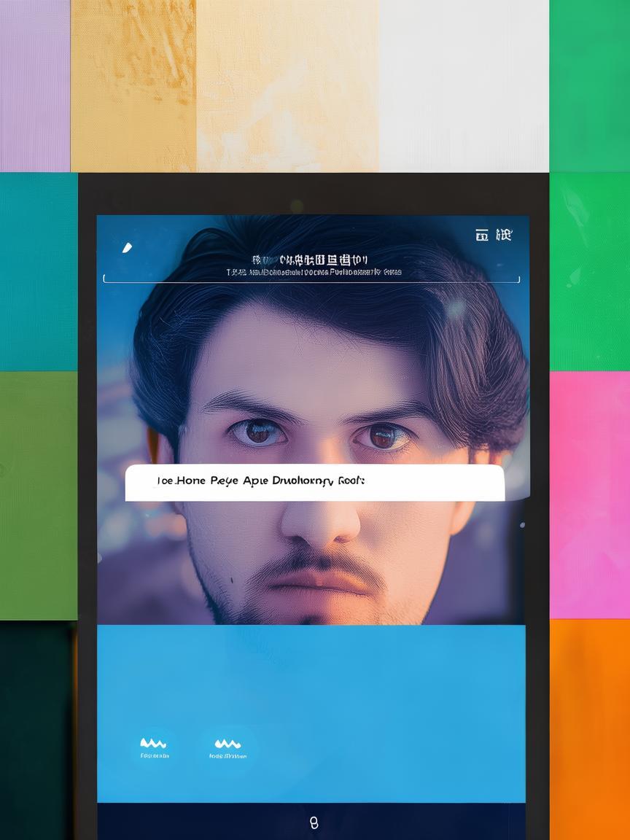
Task: Open the man's portrait photo
Action: click(314, 379)
